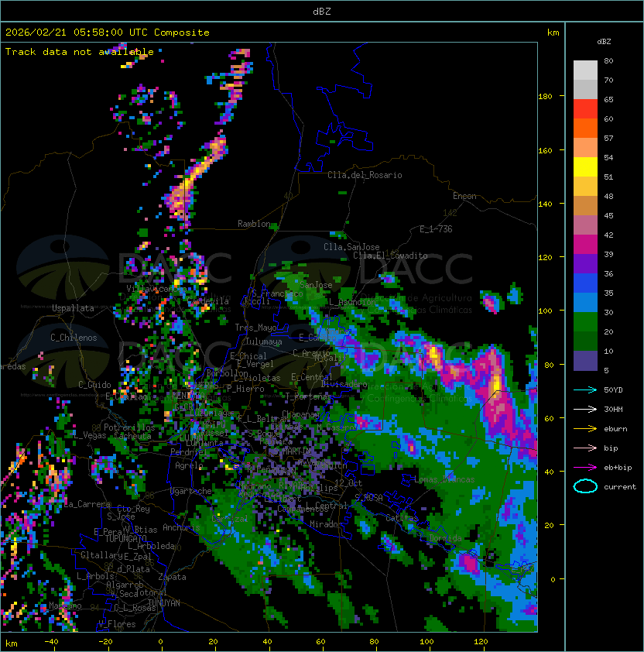Click the 'Encon' map label
644x652 pixels.
point(464,196)
